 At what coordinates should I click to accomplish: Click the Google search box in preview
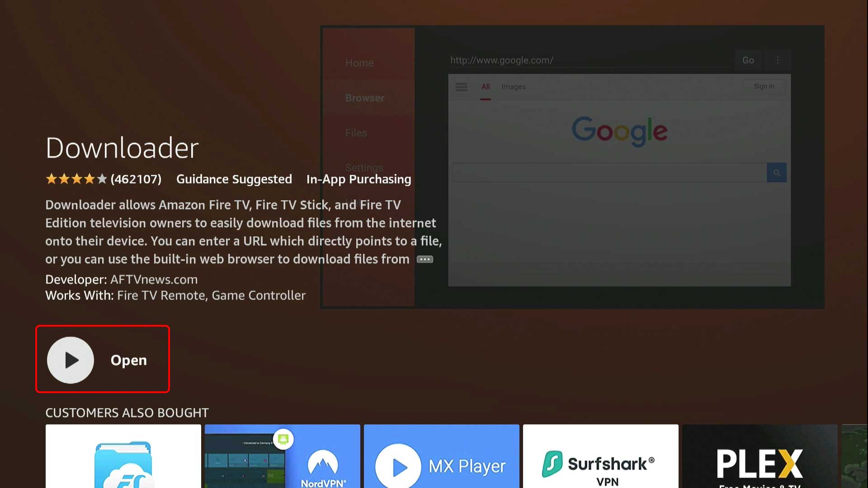coord(609,173)
